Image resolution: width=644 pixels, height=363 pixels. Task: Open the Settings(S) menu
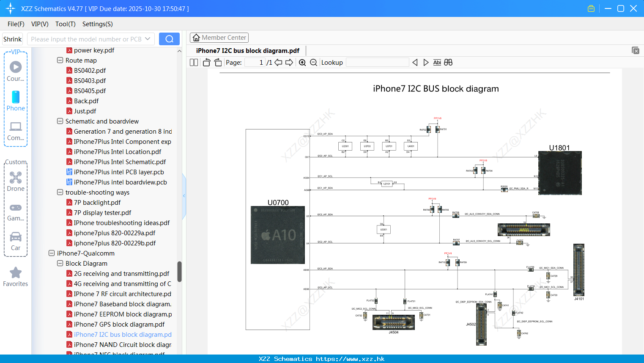[98, 24]
